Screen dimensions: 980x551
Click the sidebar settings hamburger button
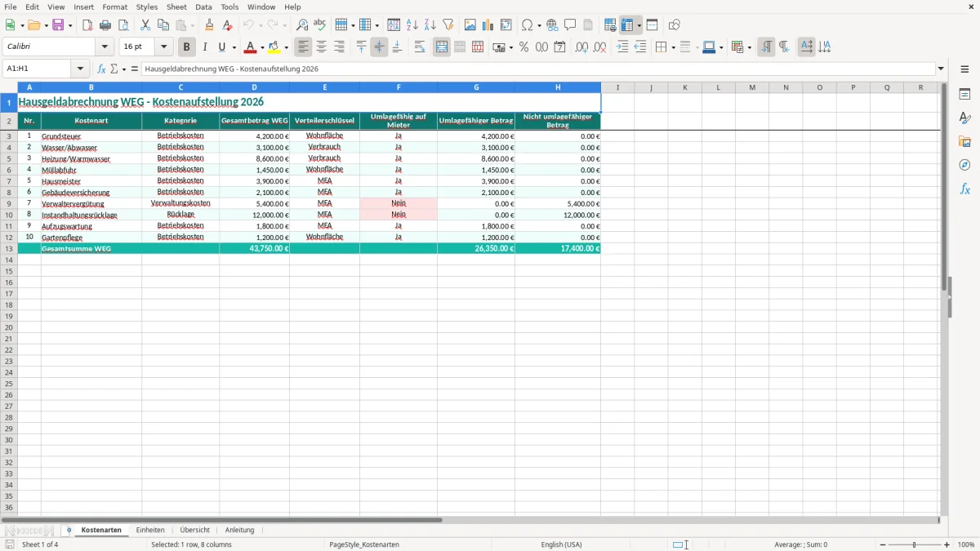964,69
